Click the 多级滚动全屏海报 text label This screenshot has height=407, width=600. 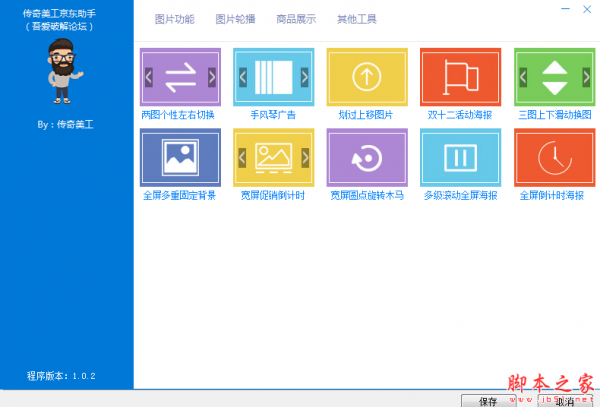(460, 195)
